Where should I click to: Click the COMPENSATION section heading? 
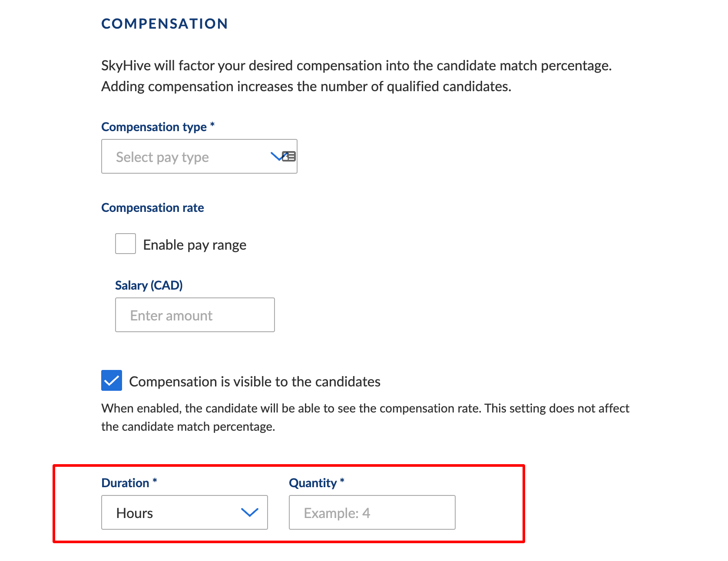(x=165, y=23)
